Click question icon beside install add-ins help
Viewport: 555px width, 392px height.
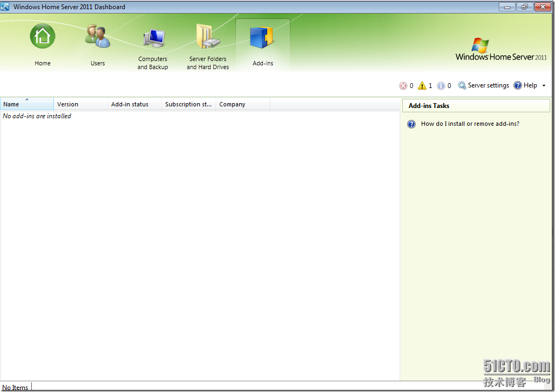pos(411,124)
